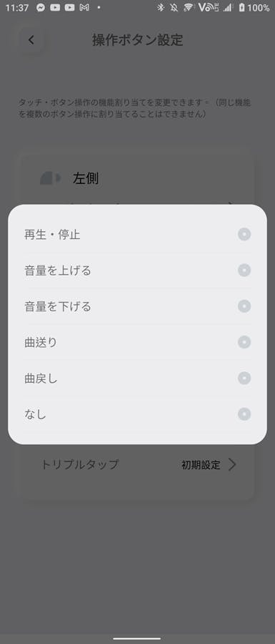
Task: Select the なし radio button
Action: (244, 414)
